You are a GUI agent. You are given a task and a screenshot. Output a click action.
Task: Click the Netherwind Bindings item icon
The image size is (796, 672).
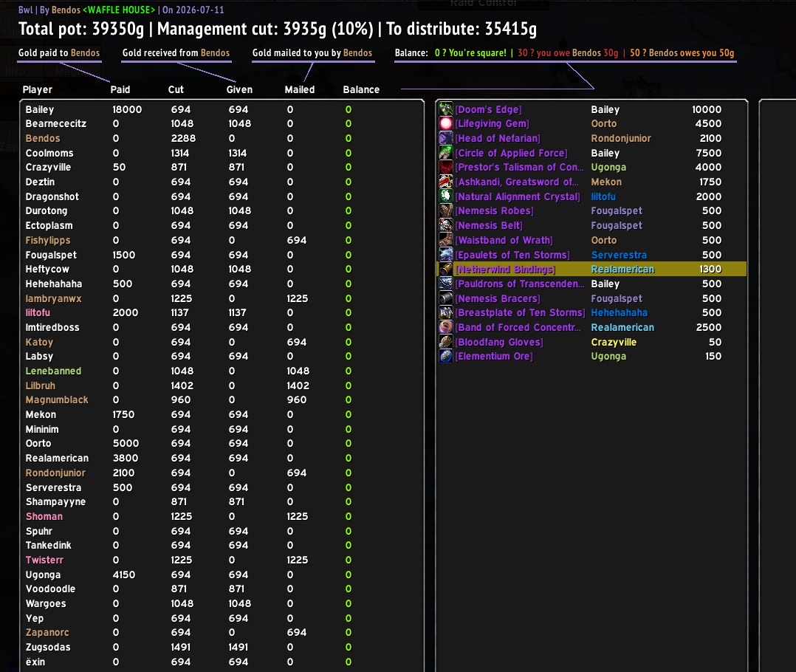(x=446, y=269)
